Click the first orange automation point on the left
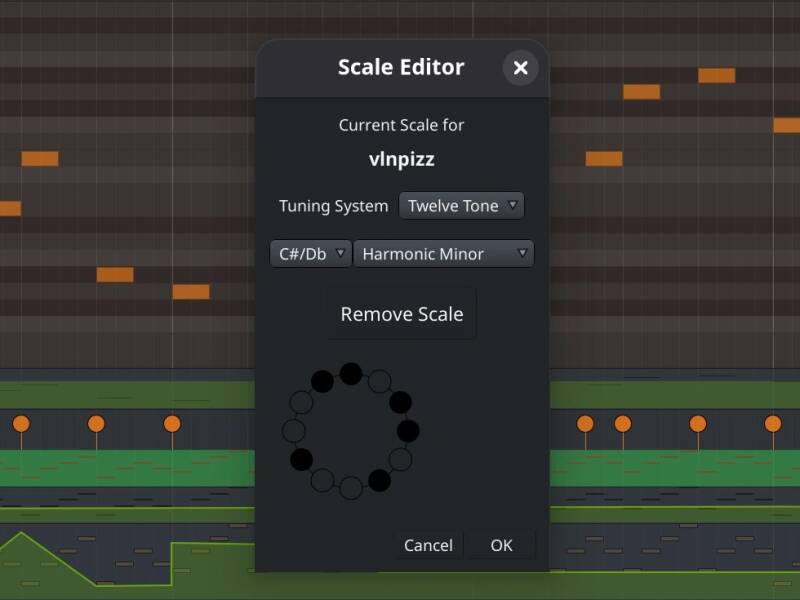This screenshot has width=800, height=600. coord(21,423)
